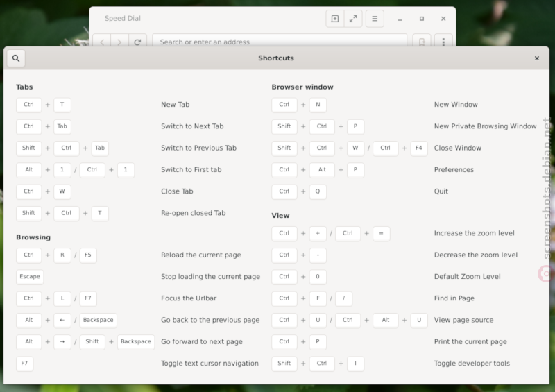Screen dimensions: 555x392
Task: Click the Escape key cap
Action: pos(30,277)
